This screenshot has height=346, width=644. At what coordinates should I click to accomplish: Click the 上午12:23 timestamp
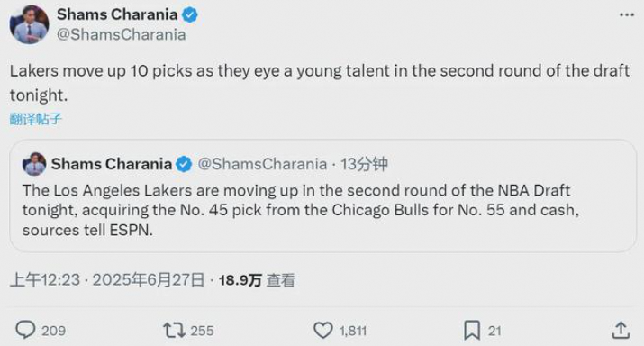45,280
